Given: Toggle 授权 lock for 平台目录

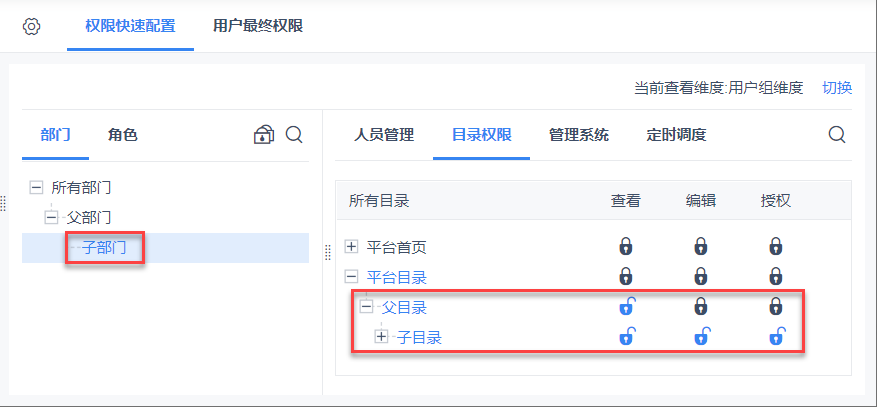Looking at the screenshot, I should (x=776, y=276).
